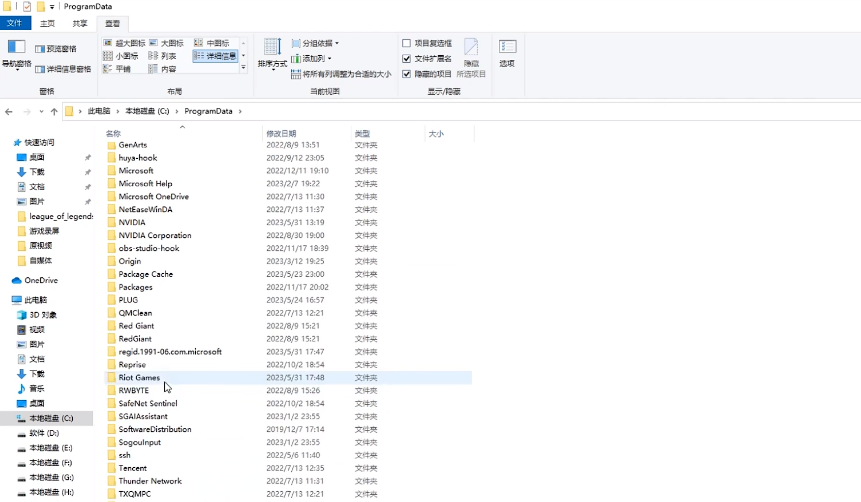Viewport: 861px width, 502px height.
Task: Select the Riot Games folder
Action: (288, 377)
